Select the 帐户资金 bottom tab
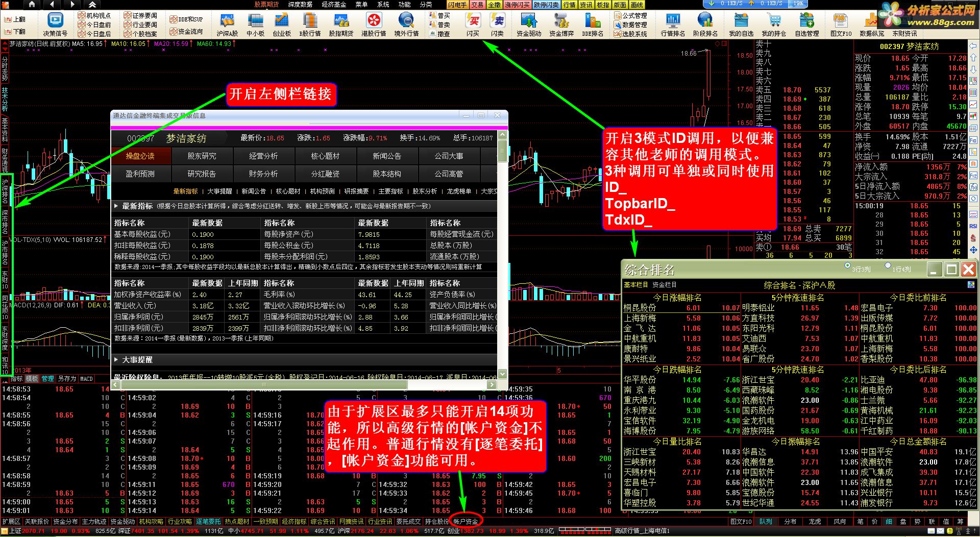Viewport: 980px width, 537px height. pyautogui.click(x=465, y=522)
